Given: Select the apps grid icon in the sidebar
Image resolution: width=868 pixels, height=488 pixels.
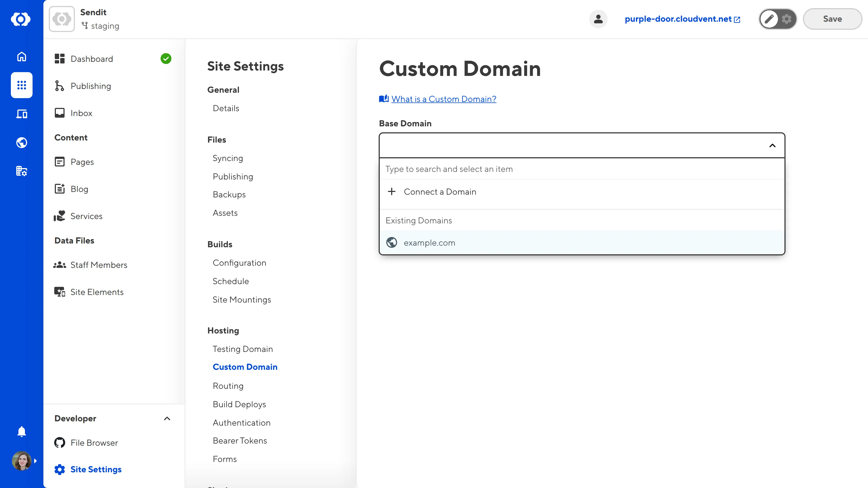Looking at the screenshot, I should (22, 85).
